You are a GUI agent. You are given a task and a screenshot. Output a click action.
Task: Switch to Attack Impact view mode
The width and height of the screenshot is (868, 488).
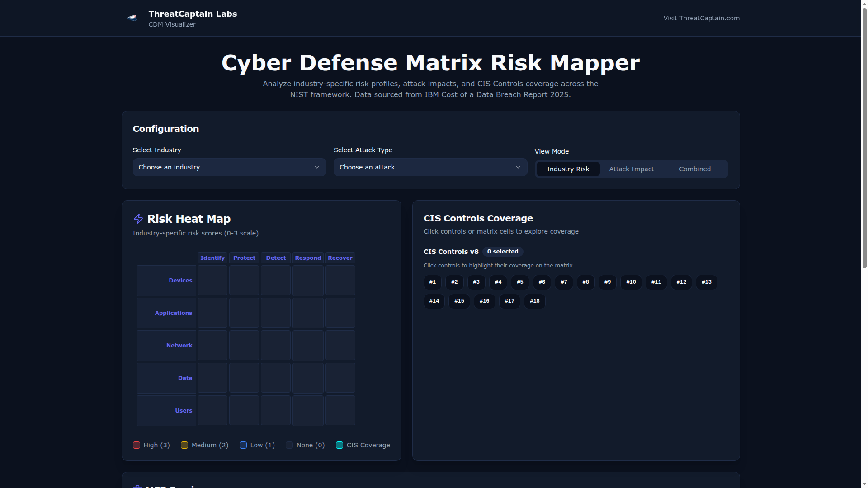tap(631, 169)
